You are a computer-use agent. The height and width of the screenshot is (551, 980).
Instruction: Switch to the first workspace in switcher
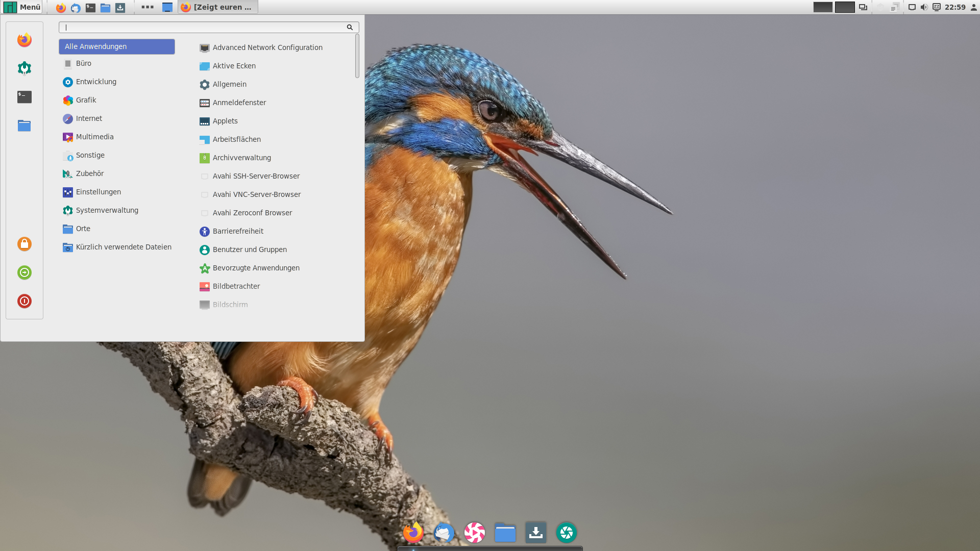(822, 7)
